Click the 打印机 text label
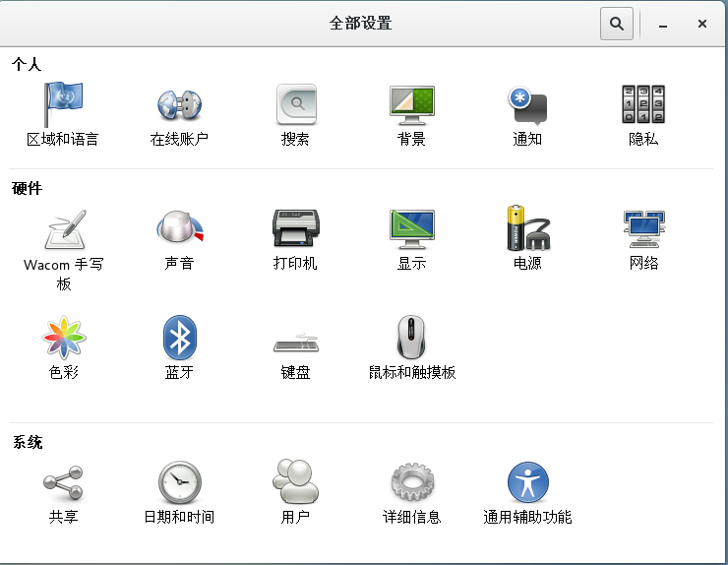728x565 pixels. pyautogui.click(x=295, y=263)
